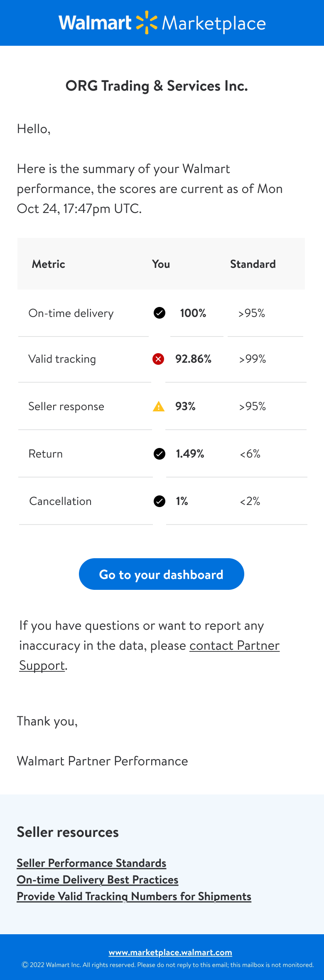Click the Cancellation row checkmark icon
Image resolution: width=324 pixels, height=980 pixels.
(160, 501)
